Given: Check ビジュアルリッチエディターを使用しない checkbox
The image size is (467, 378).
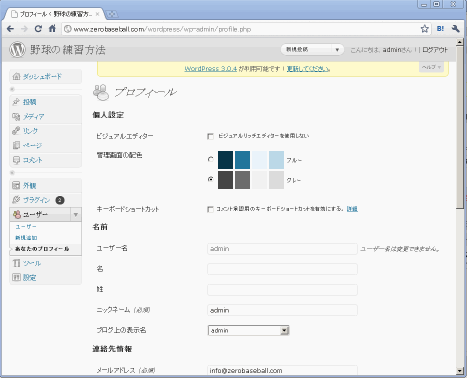Looking at the screenshot, I should click(210, 136).
